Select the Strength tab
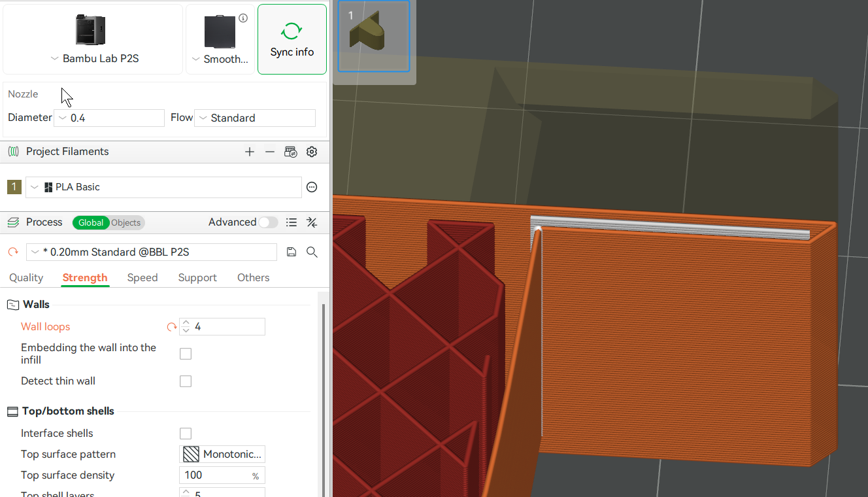868x497 pixels. point(85,278)
